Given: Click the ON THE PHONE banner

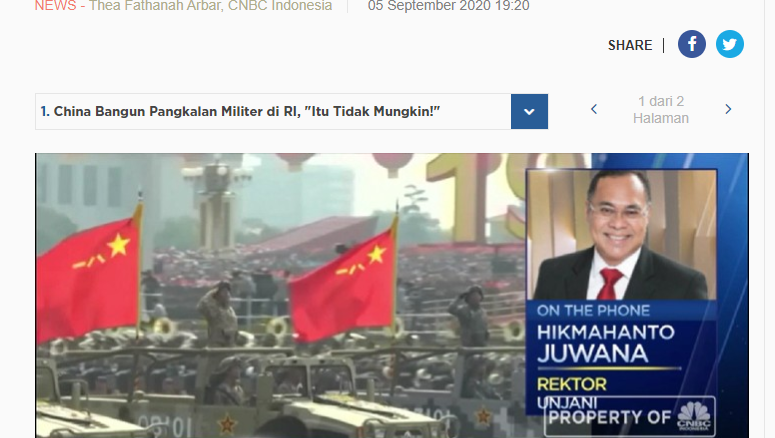Looking at the screenshot, I should pyautogui.click(x=593, y=311).
